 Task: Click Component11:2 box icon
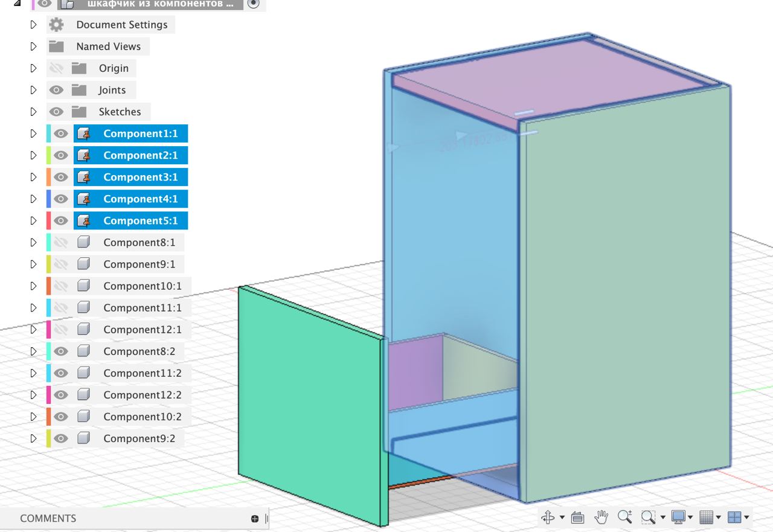[84, 373]
